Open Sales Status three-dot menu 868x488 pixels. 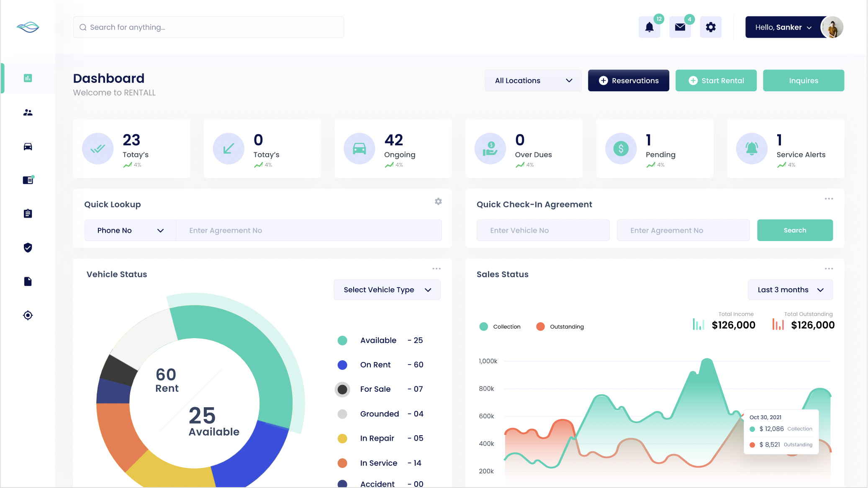829,269
